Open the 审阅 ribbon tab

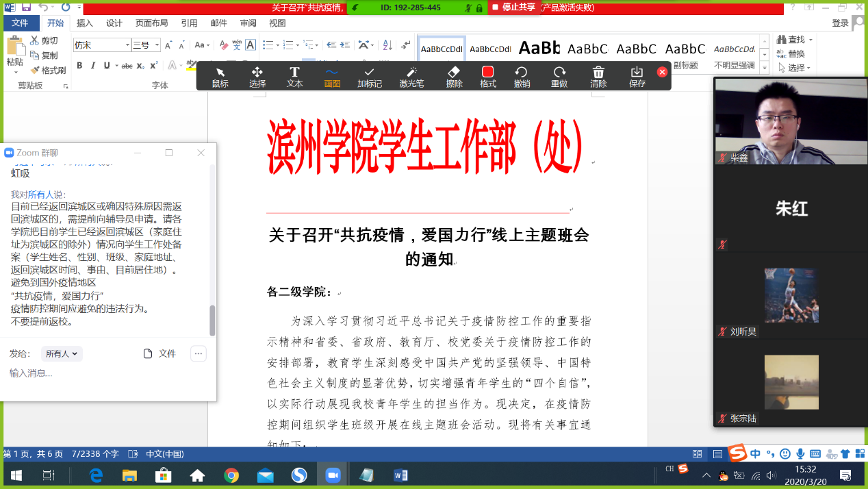(248, 23)
